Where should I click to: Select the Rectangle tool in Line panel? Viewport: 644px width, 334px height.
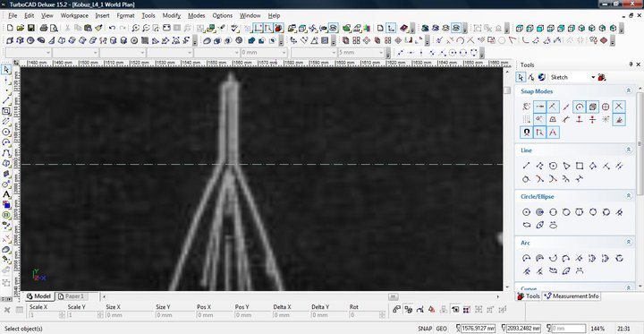(x=579, y=167)
